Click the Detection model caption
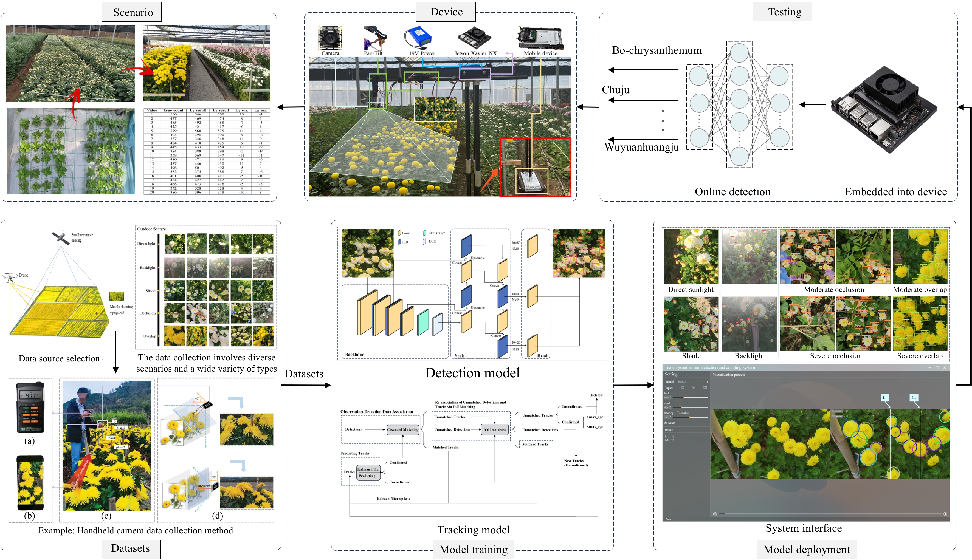The width and height of the screenshot is (972, 560). [472, 373]
